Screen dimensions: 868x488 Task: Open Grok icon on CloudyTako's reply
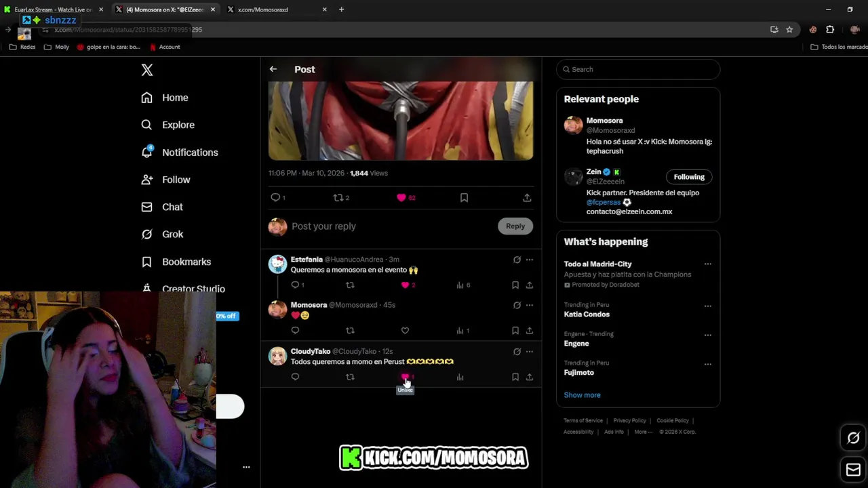(x=517, y=352)
